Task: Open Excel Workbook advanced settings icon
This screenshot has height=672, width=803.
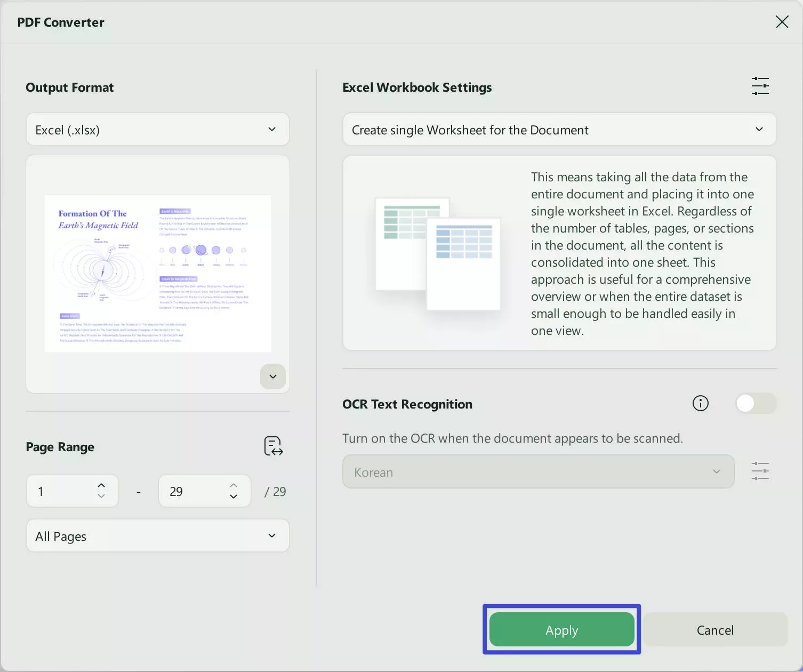Action: click(x=760, y=86)
